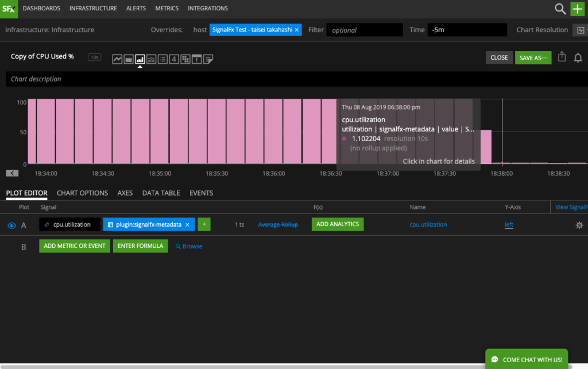Open the INTEGRATIONS menu

(208, 8)
